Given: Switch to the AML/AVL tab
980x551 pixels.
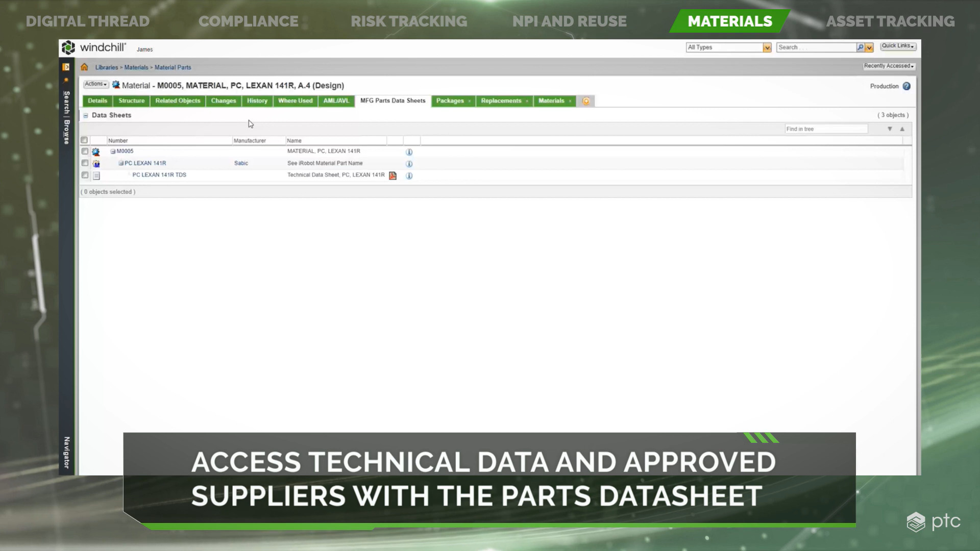Looking at the screenshot, I should (336, 101).
